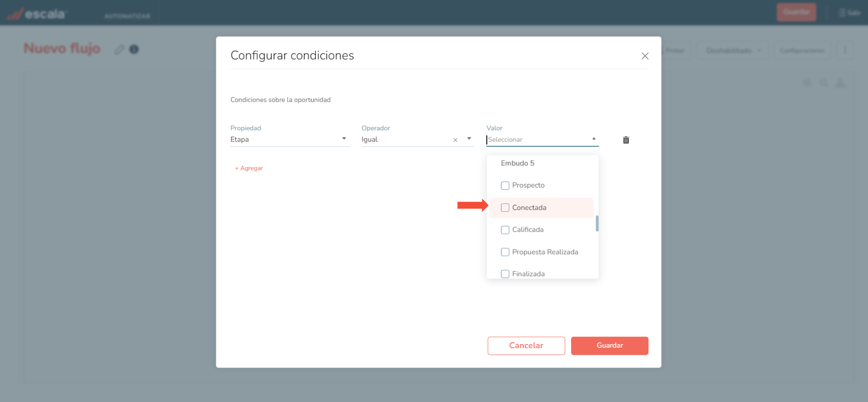Image resolution: width=868 pixels, height=402 pixels.
Task: Click the AUTOMATIZAR menu in header
Action: (127, 16)
